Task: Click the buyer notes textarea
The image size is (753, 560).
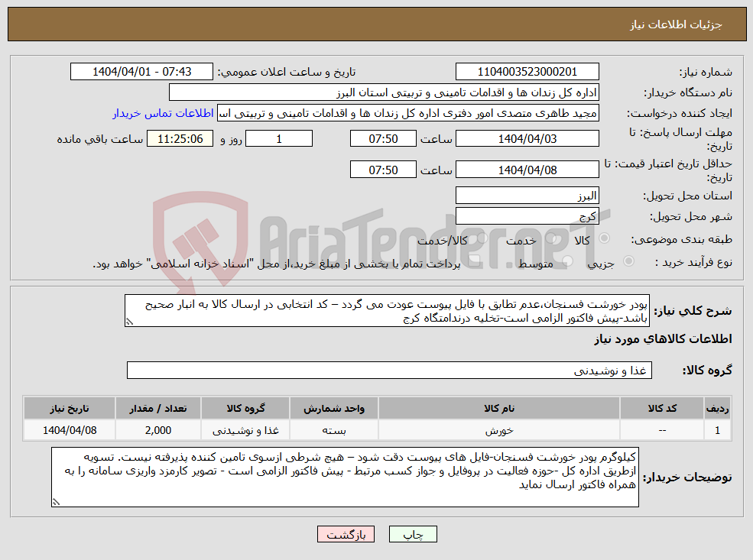Action: [345, 477]
